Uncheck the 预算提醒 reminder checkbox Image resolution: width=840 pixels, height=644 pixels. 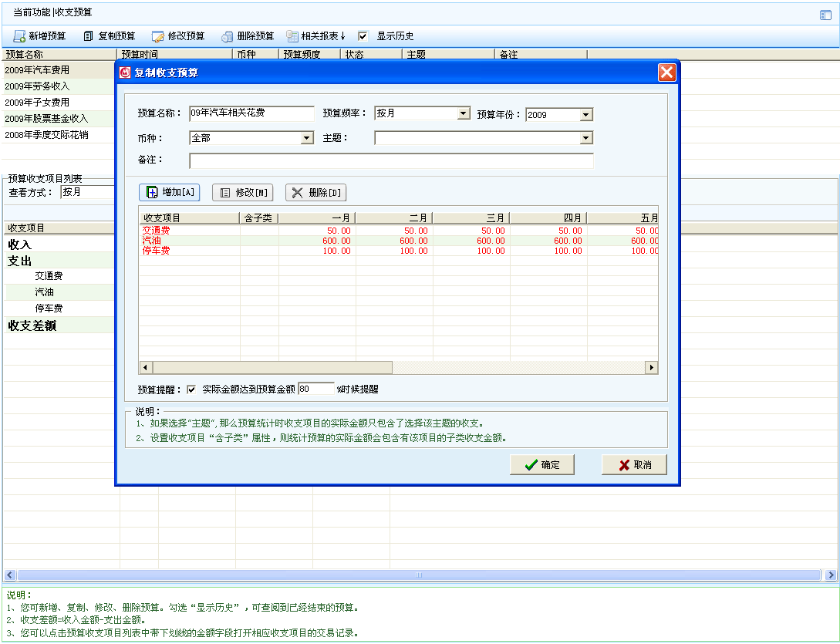click(191, 389)
